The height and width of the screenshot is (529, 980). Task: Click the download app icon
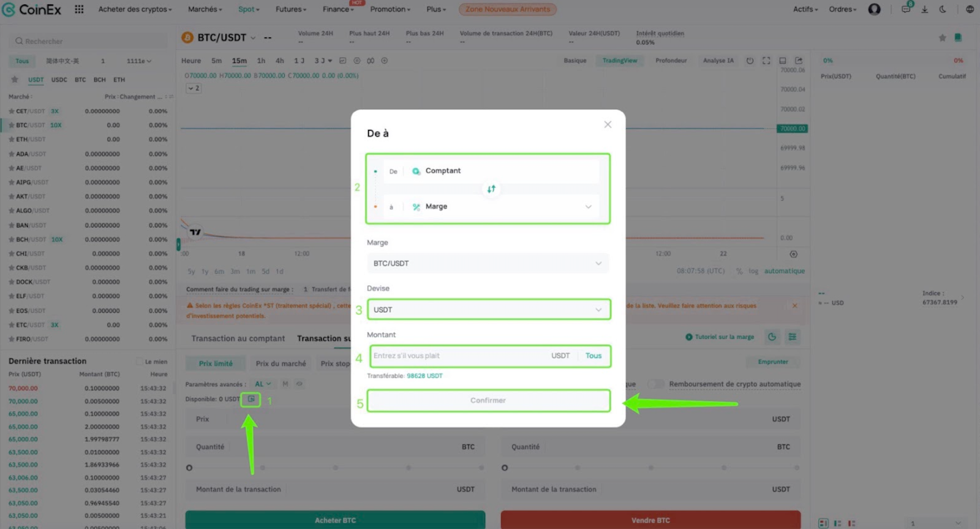click(x=925, y=9)
